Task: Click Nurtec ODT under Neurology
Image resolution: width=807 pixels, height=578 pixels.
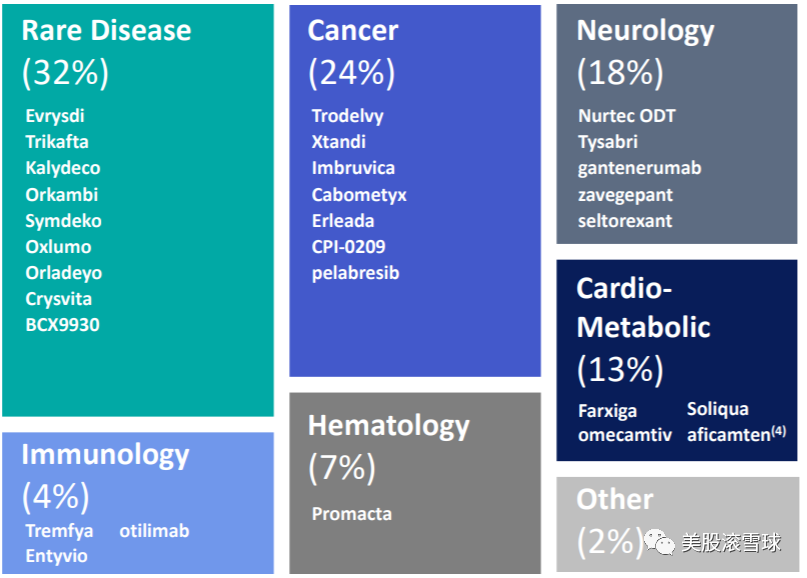Action: 626,116
